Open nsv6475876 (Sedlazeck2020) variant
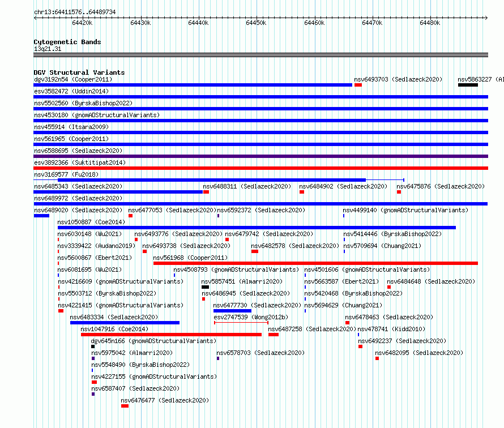Image resolution: width=504 pixels, height=428 pixels. pyautogui.click(x=441, y=186)
